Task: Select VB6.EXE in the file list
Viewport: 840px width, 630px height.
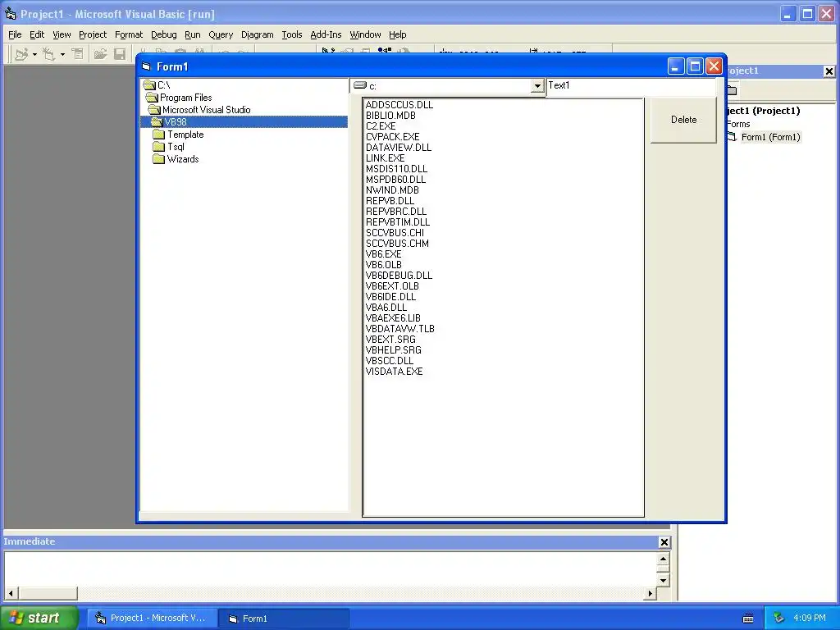Action: [384, 254]
